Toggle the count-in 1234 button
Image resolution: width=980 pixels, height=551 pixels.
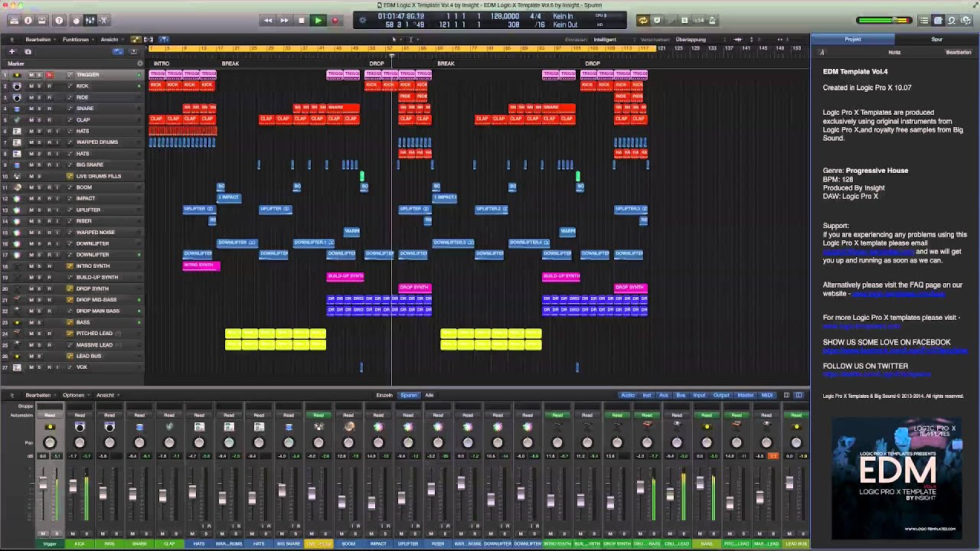click(697, 21)
